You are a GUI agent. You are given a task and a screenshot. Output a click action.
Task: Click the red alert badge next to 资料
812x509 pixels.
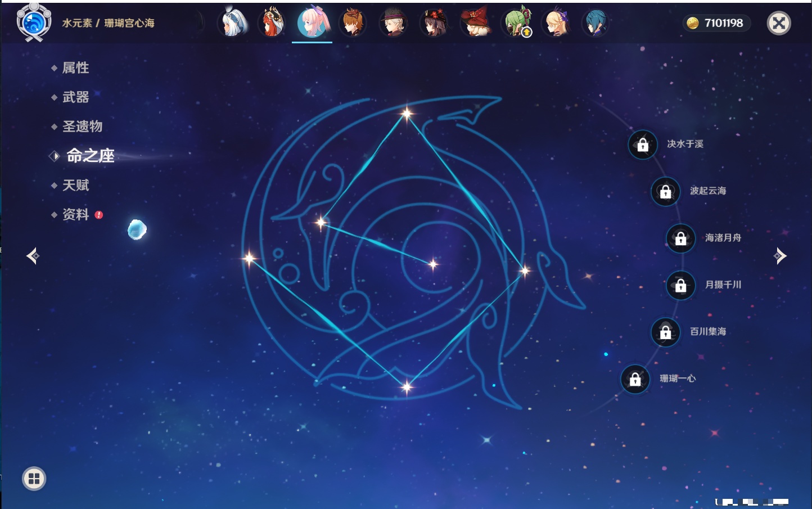[x=99, y=215]
